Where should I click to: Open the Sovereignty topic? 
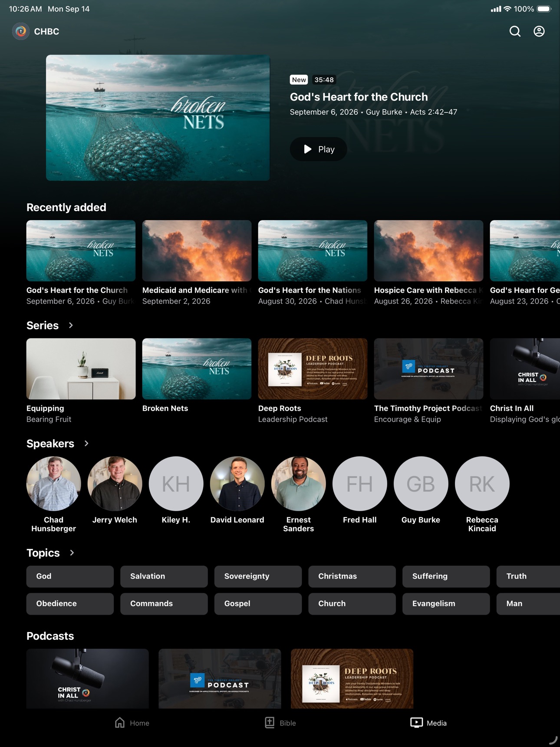(258, 576)
